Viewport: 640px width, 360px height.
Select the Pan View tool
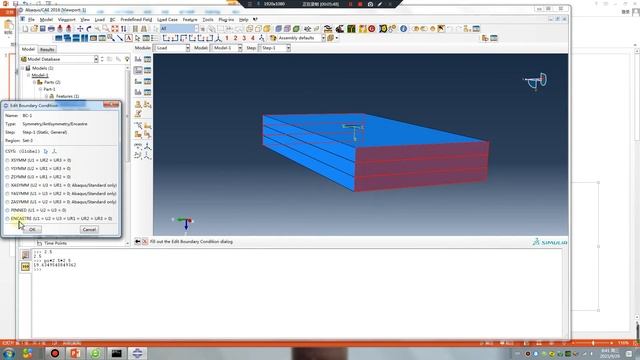pyautogui.click(x=80, y=29)
